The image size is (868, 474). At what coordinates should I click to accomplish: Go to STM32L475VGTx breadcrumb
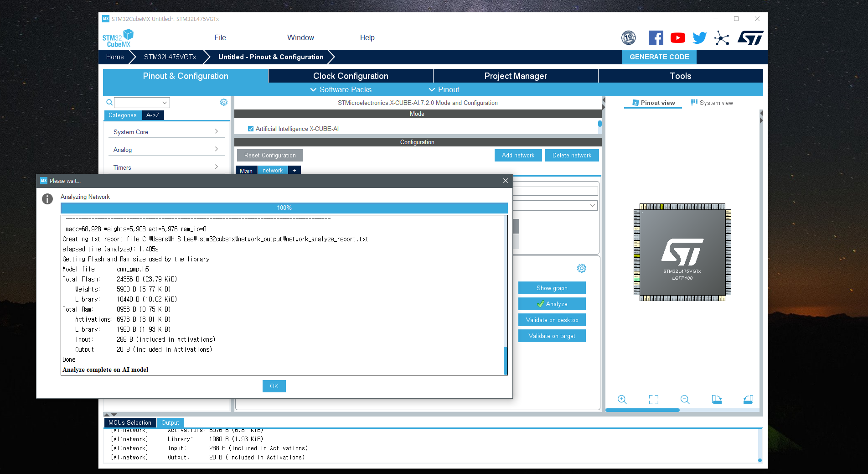(x=170, y=57)
